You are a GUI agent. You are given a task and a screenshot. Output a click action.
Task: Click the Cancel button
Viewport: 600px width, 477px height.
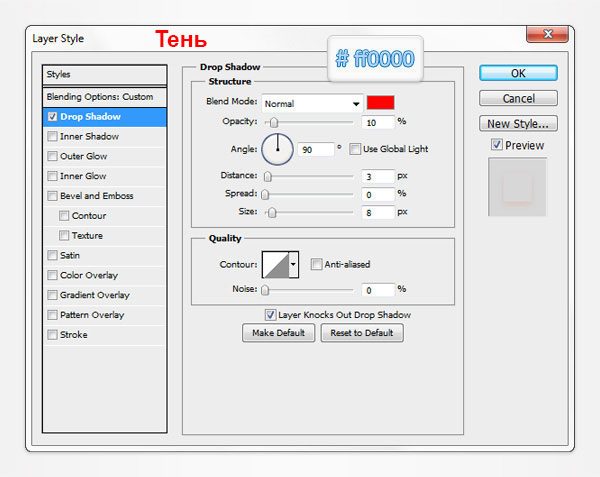(x=518, y=98)
